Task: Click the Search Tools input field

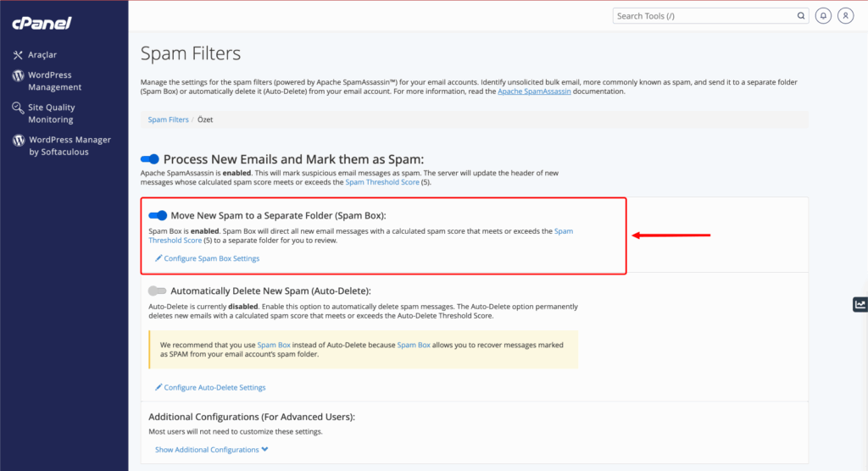Action: pyautogui.click(x=704, y=16)
